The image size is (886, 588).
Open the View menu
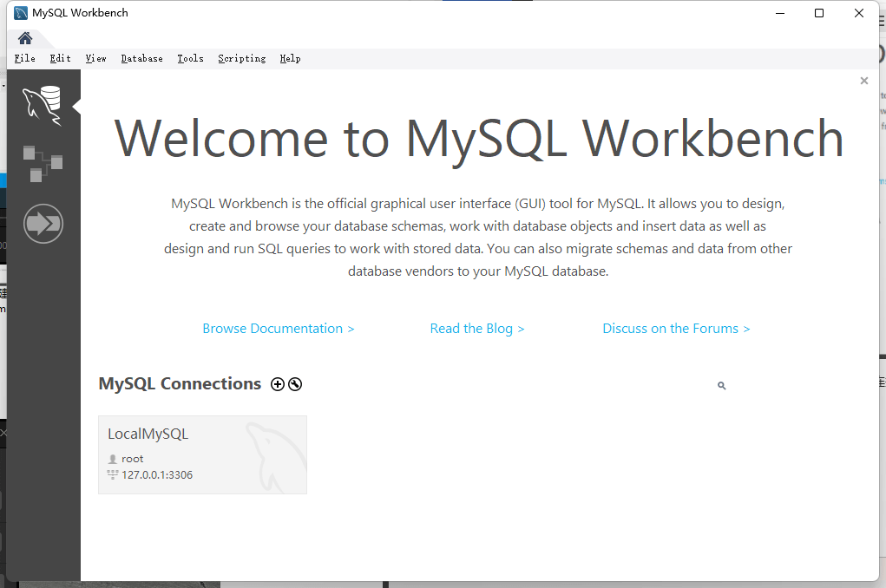click(95, 58)
